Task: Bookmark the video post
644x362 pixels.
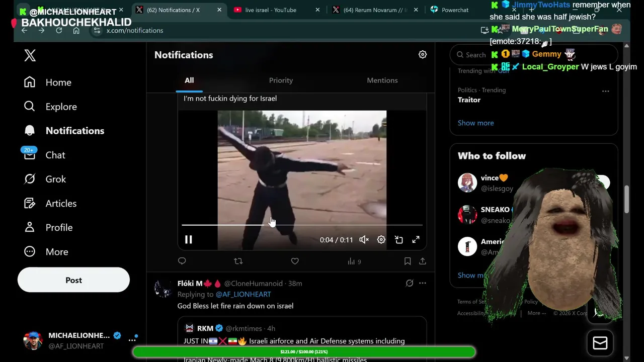Action: pyautogui.click(x=408, y=261)
